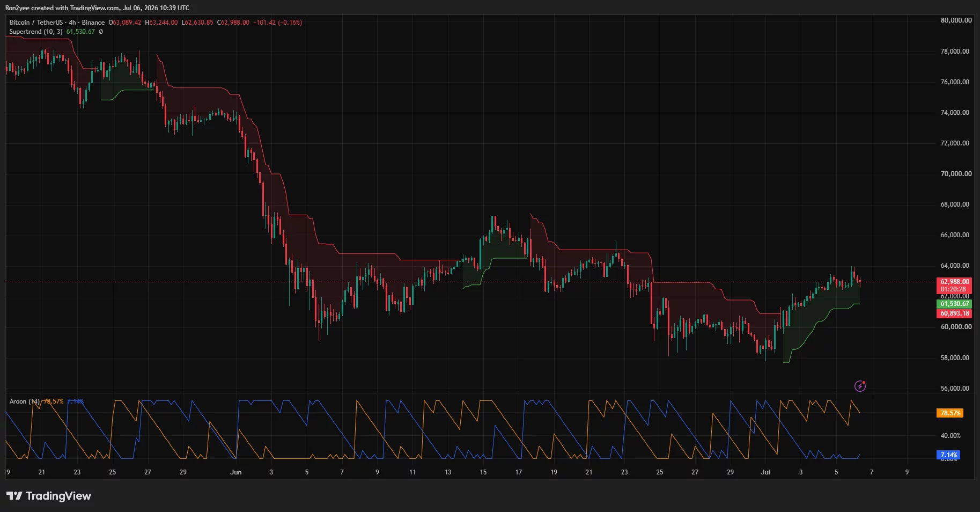This screenshot has height=512, width=980.
Task: Click the countdown timer 01:20:28
Action: pos(953,289)
